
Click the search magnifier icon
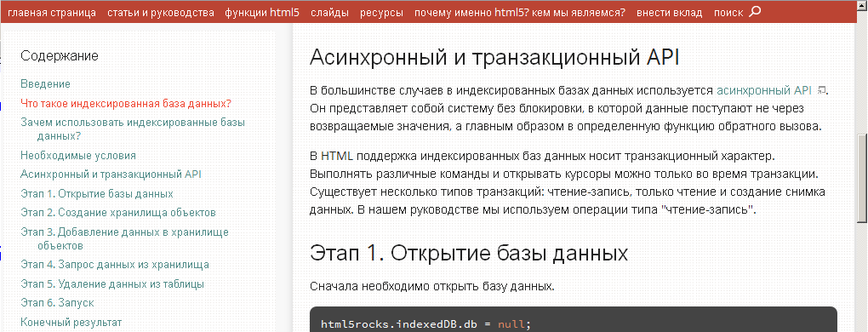tap(755, 12)
